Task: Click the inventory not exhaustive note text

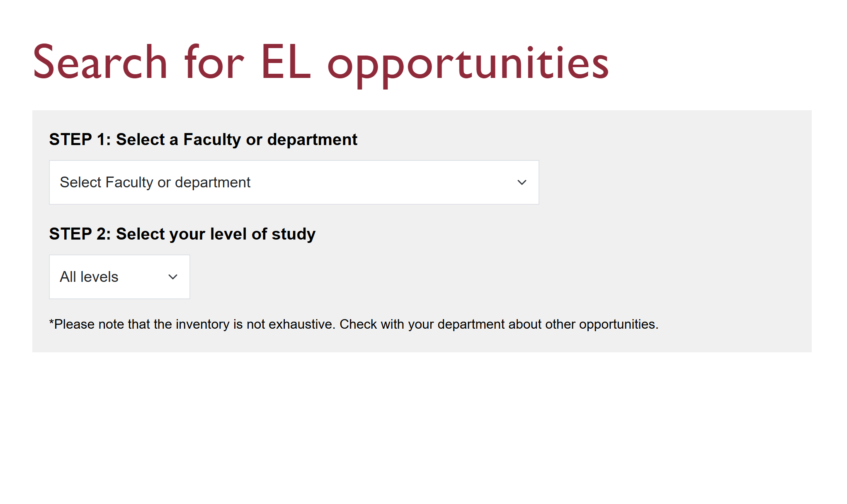Action: coord(353,324)
